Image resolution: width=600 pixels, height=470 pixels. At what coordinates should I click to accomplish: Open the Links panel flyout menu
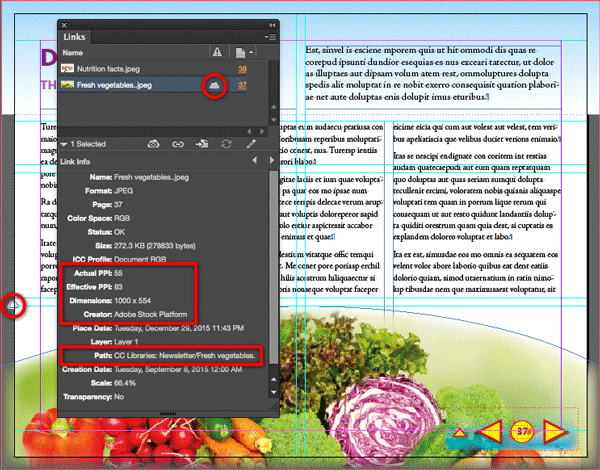(271, 37)
